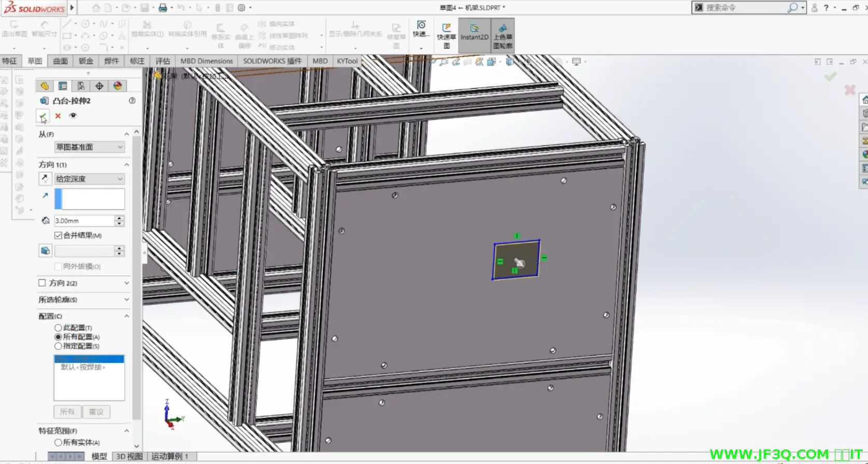Expand the 所选轮廓 section
Screen dimensions: 868x464
127,300
